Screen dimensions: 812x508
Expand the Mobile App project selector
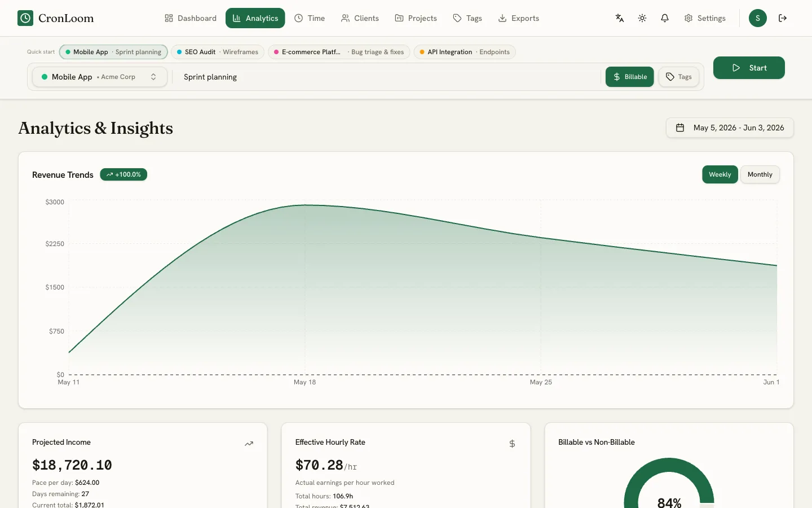100,77
